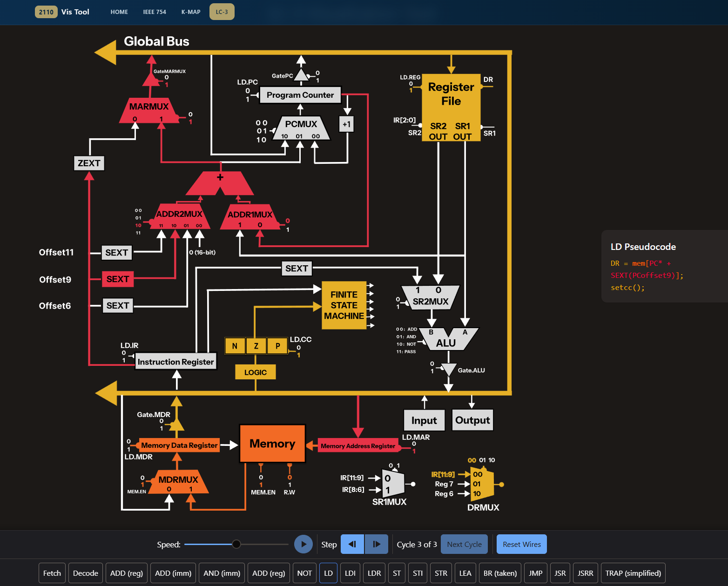The image size is (728, 586).
Task: Click the orange Memory block
Action: [272, 444]
